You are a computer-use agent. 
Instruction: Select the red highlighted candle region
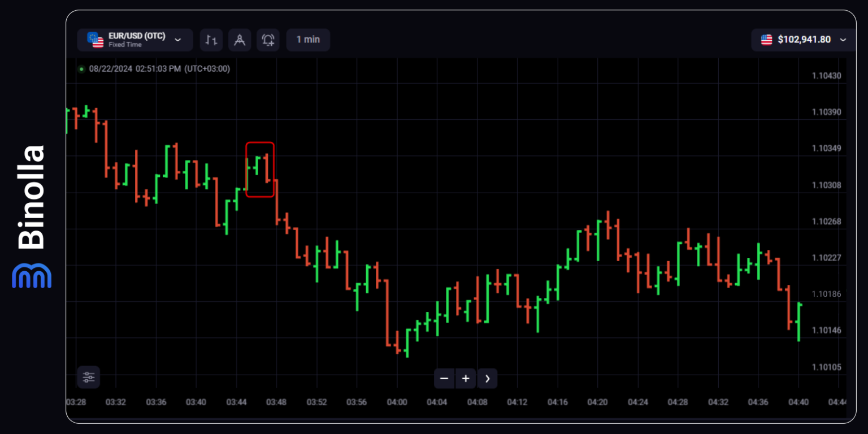[x=260, y=170]
